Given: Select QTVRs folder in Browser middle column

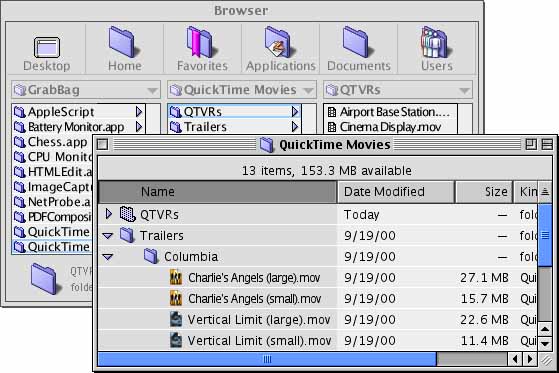Looking at the screenshot, I should (234, 112).
